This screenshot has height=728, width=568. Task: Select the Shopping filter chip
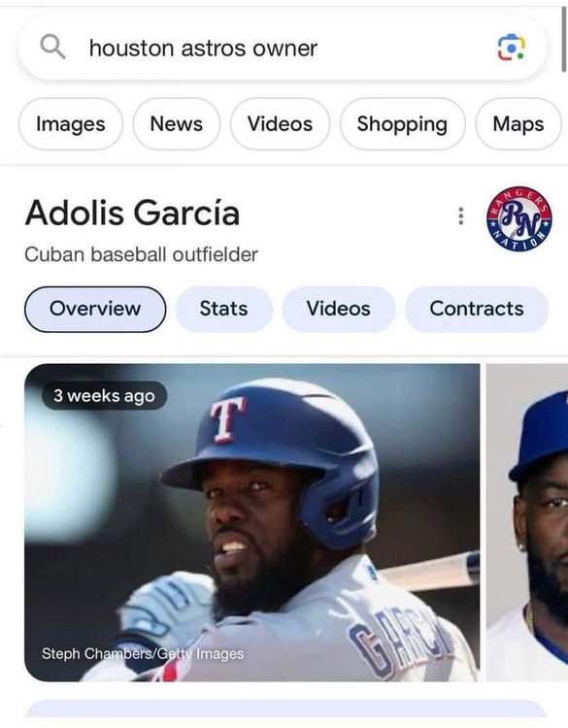click(402, 124)
